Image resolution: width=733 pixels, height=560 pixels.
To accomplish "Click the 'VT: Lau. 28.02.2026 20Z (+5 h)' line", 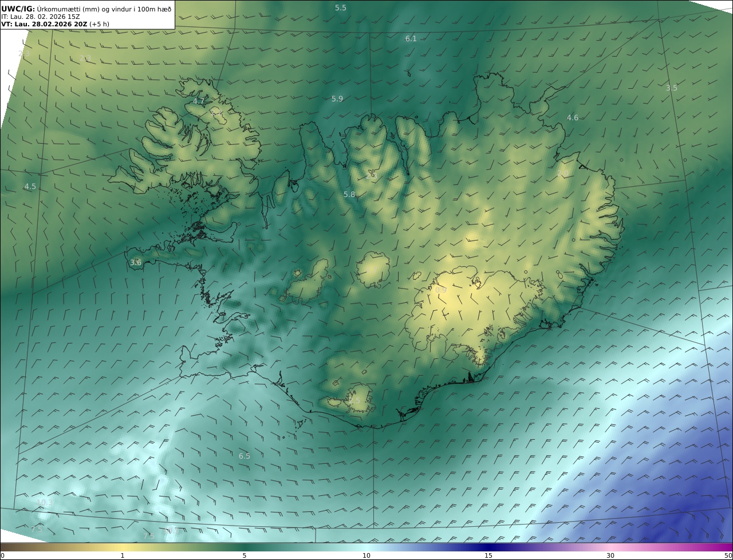I will [55, 24].
